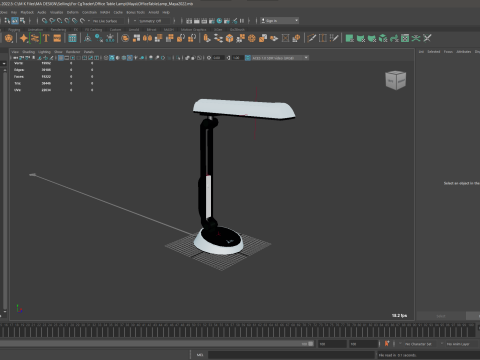Click the crossed-box bounding shelf icon
Screen dimensions: 480x360
pos(285,38)
